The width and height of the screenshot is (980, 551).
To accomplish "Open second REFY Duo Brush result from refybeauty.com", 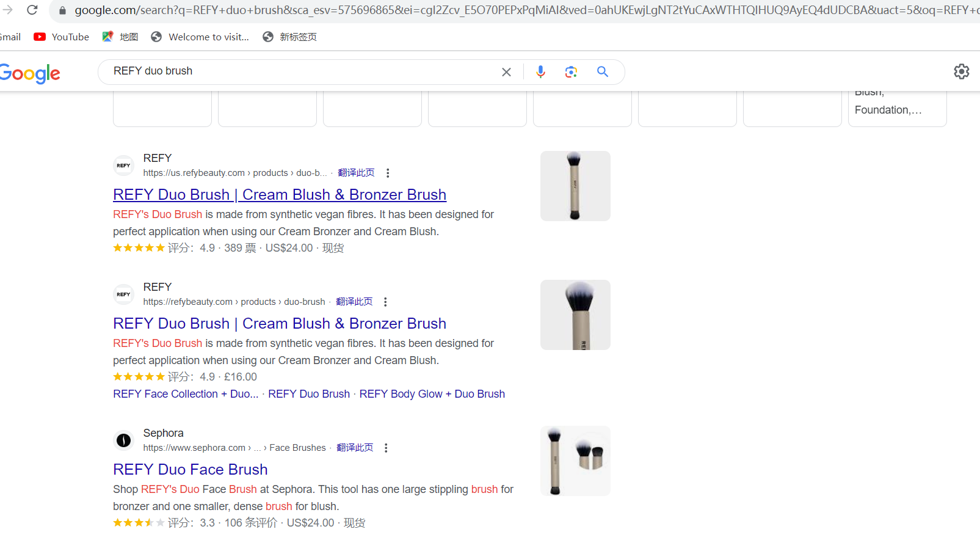I will pos(280,324).
